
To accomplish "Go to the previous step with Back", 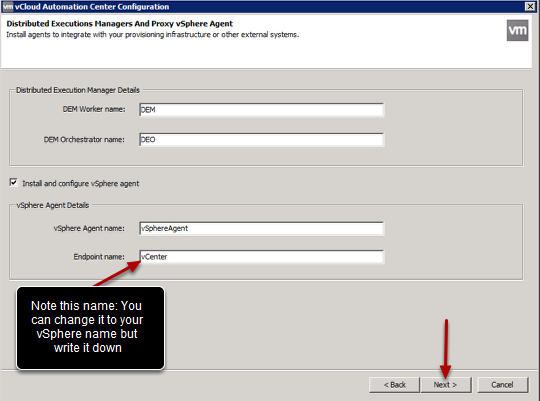I will [x=395, y=385].
